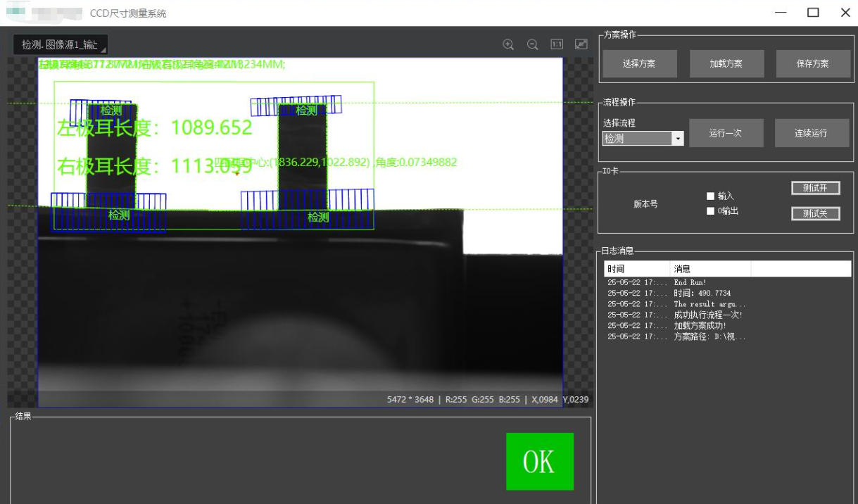858x504 pixels.
Task: Click the fit-to-window expand icon
Action: click(581, 44)
